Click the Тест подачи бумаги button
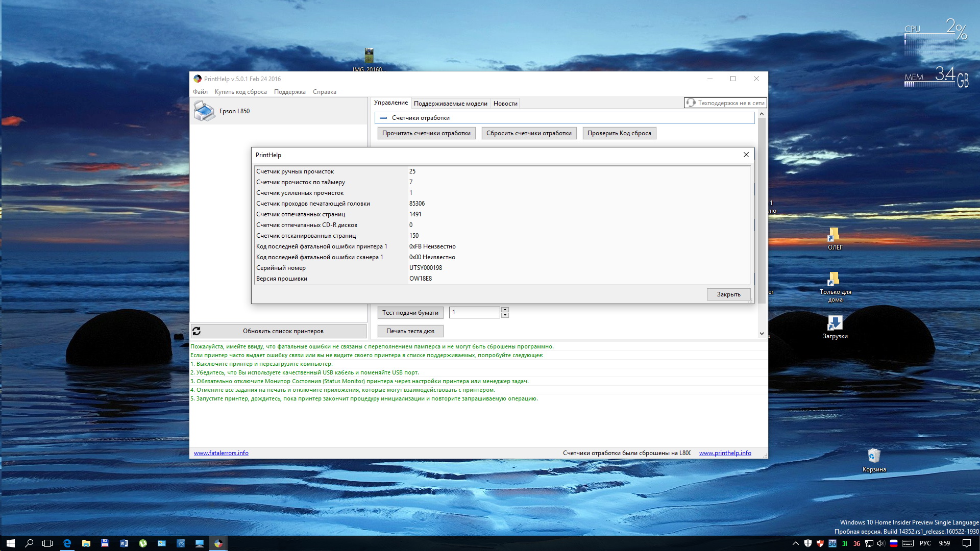Image resolution: width=980 pixels, height=551 pixels. coord(410,313)
